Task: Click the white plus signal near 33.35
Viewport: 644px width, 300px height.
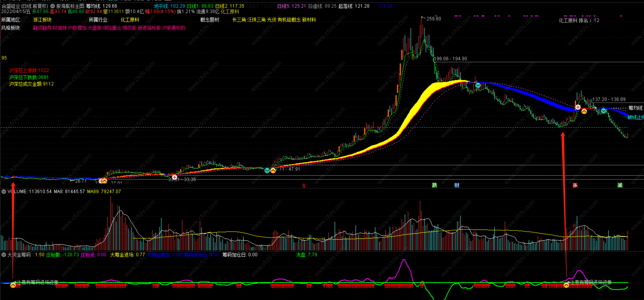Action: 175,177
